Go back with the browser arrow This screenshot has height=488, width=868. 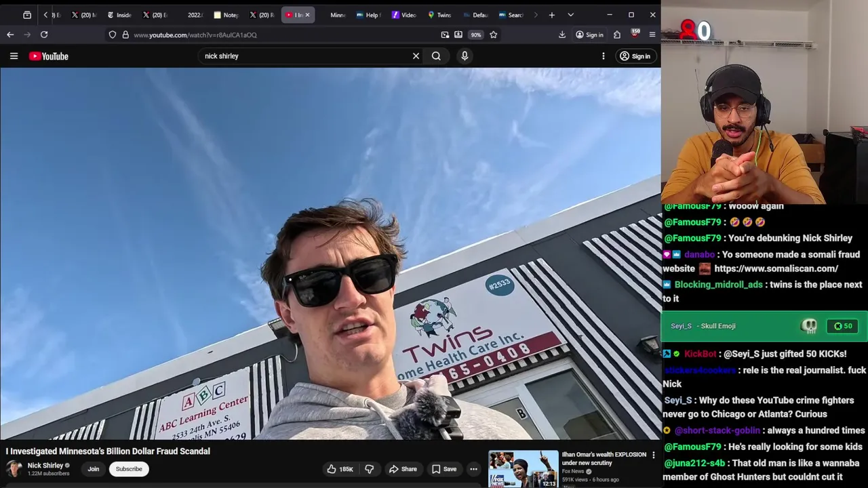tap(10, 35)
